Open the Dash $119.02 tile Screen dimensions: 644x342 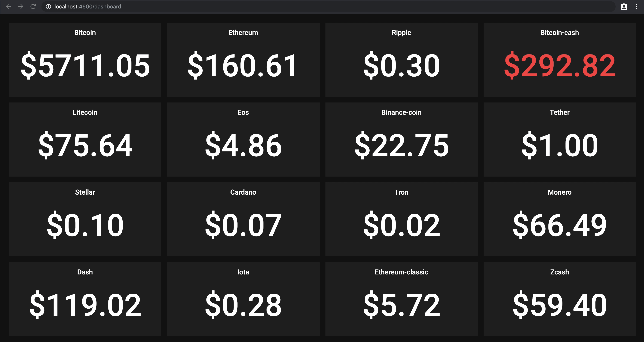[x=85, y=299]
